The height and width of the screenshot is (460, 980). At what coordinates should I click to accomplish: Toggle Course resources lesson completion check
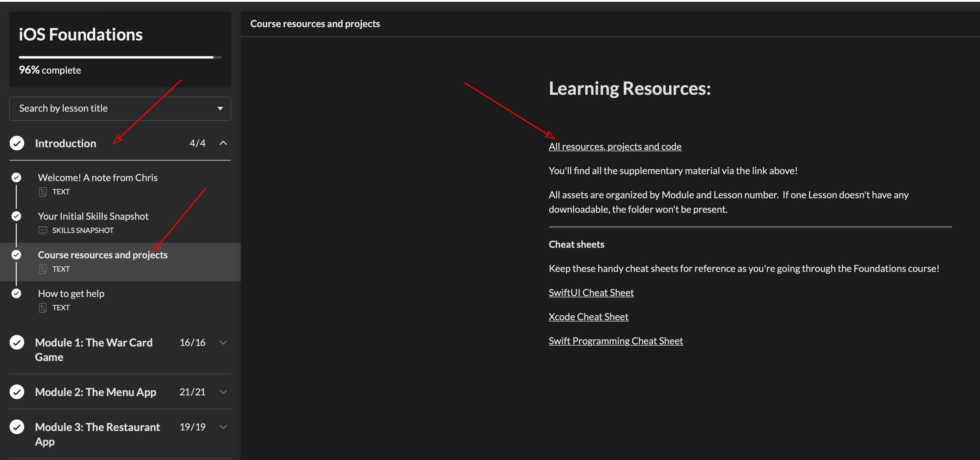[x=16, y=254]
